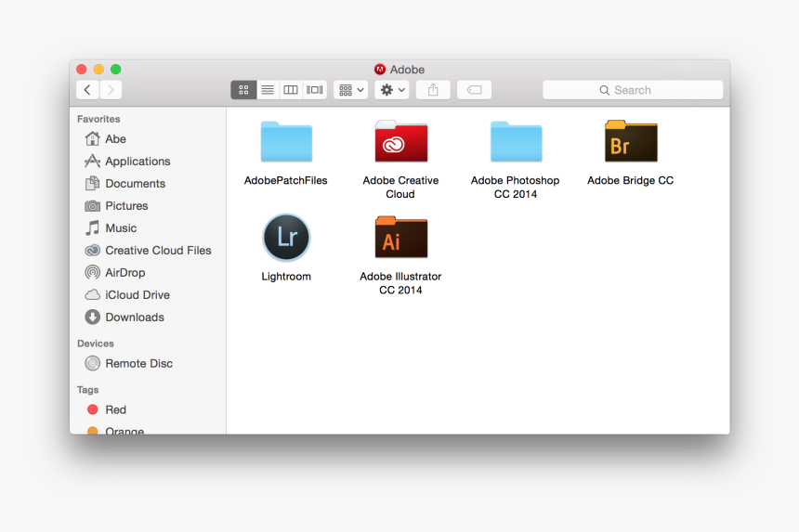Image resolution: width=799 pixels, height=532 pixels.
Task: Switch to icon view
Action: [243, 90]
